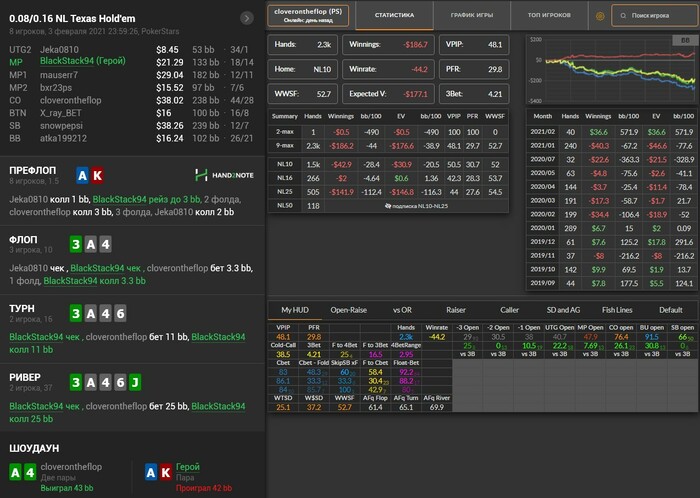Select the NL16 summary row
The image size is (700, 498).
click(x=388, y=178)
